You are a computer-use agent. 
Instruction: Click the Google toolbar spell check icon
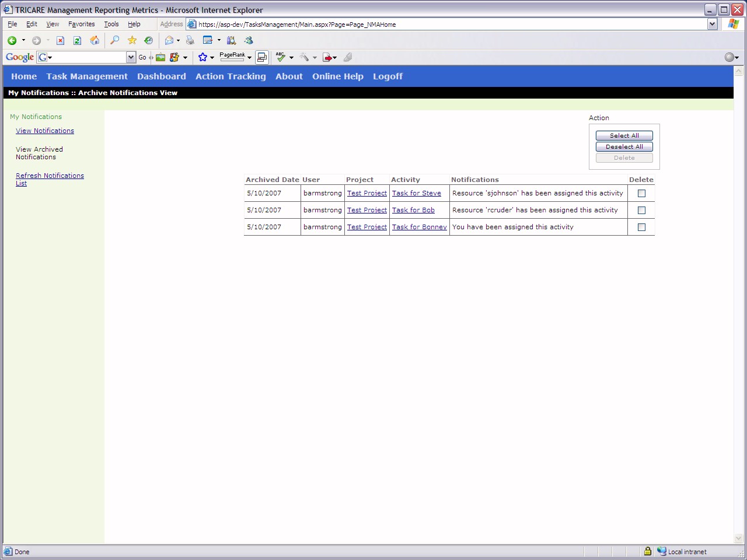tap(281, 57)
